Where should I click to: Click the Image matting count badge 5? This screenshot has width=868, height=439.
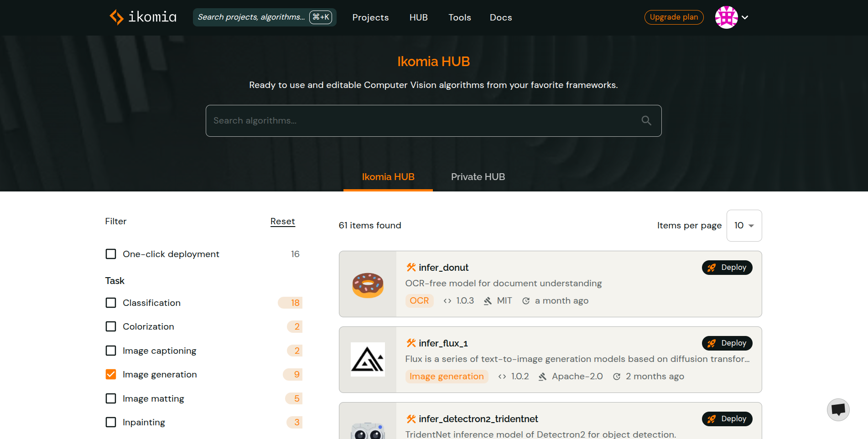(294, 398)
